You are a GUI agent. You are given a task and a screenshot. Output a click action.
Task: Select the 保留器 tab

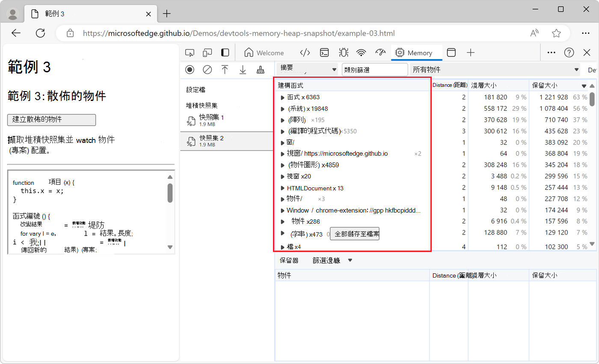(289, 260)
